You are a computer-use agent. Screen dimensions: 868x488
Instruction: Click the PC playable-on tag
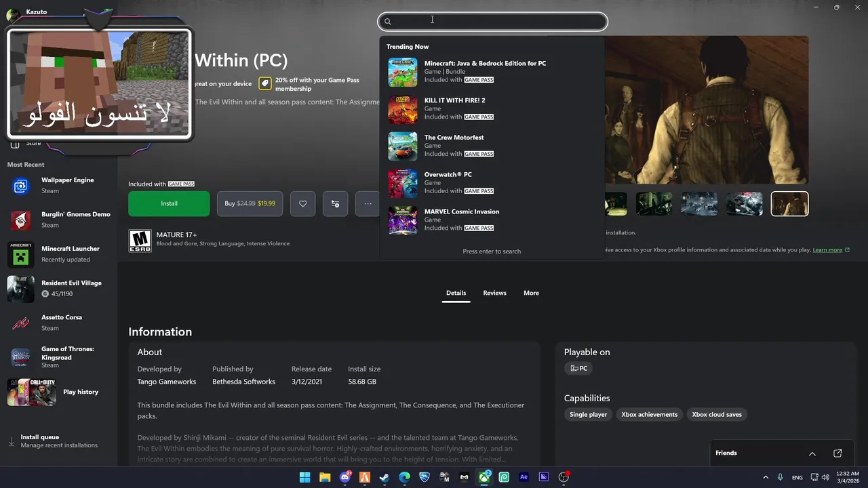578,368
